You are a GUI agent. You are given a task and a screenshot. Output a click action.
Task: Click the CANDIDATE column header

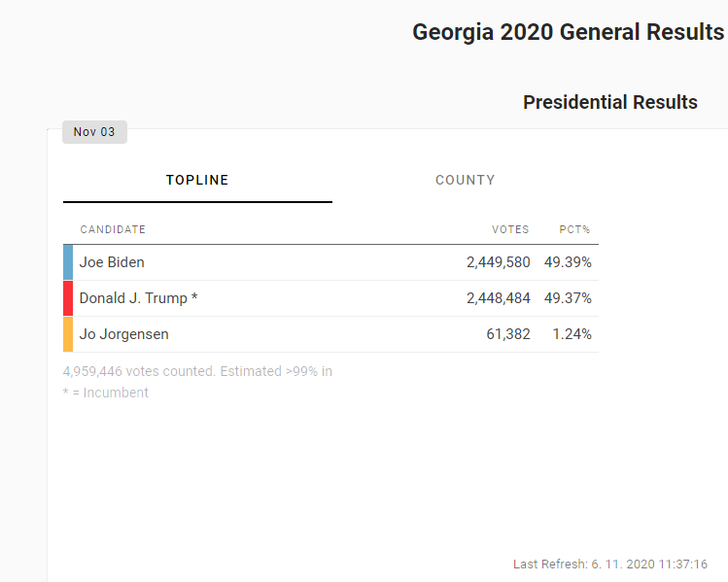coord(113,230)
